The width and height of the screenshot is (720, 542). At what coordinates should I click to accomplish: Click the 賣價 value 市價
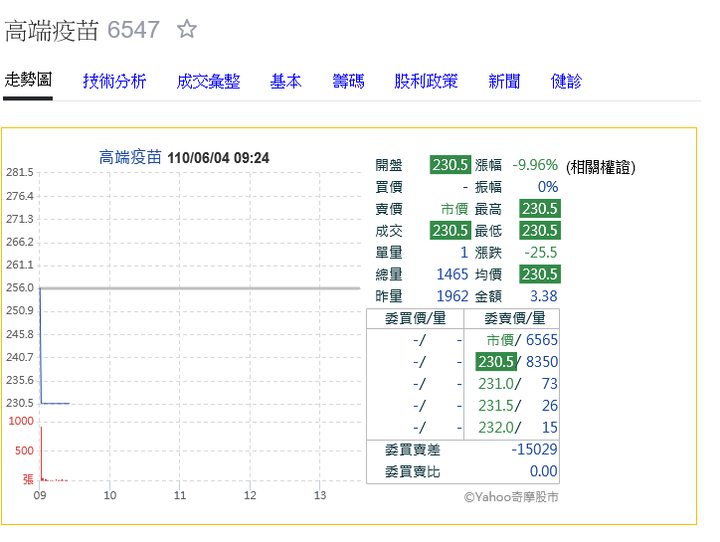[455, 209]
